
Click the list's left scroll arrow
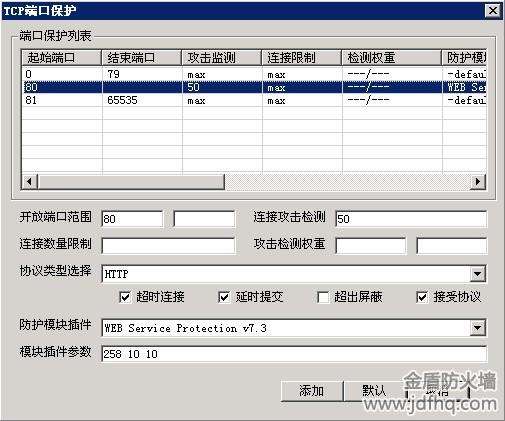point(29,182)
